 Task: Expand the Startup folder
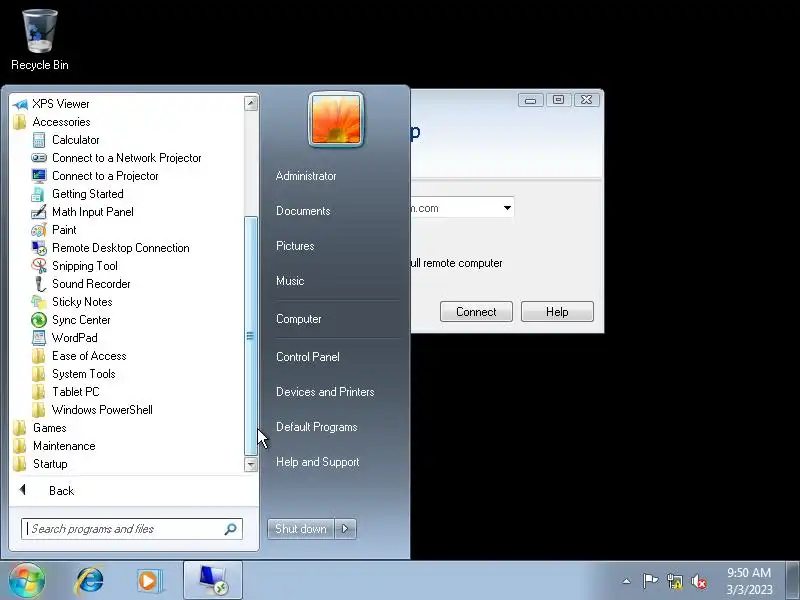coord(41,464)
